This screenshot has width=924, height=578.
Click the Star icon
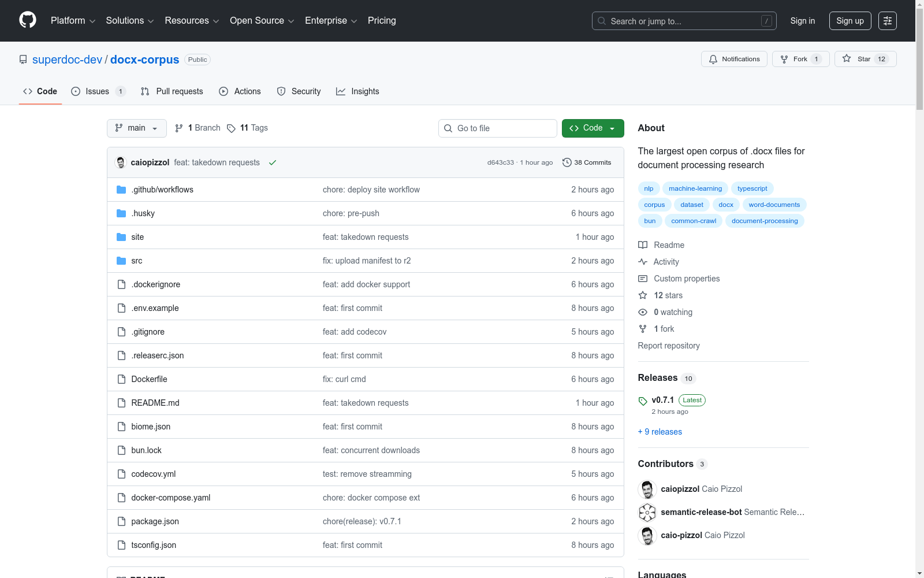click(x=847, y=58)
